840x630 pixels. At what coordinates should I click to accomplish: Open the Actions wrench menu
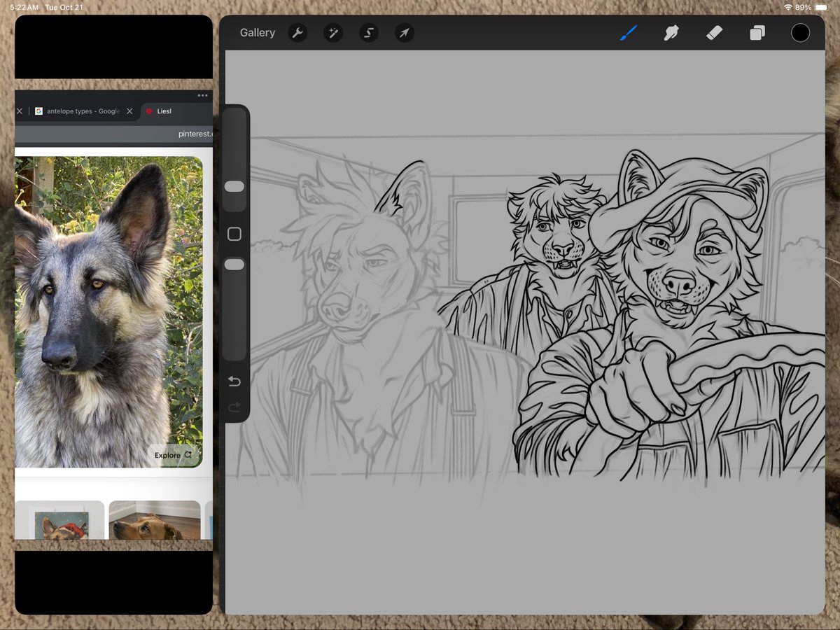click(297, 33)
